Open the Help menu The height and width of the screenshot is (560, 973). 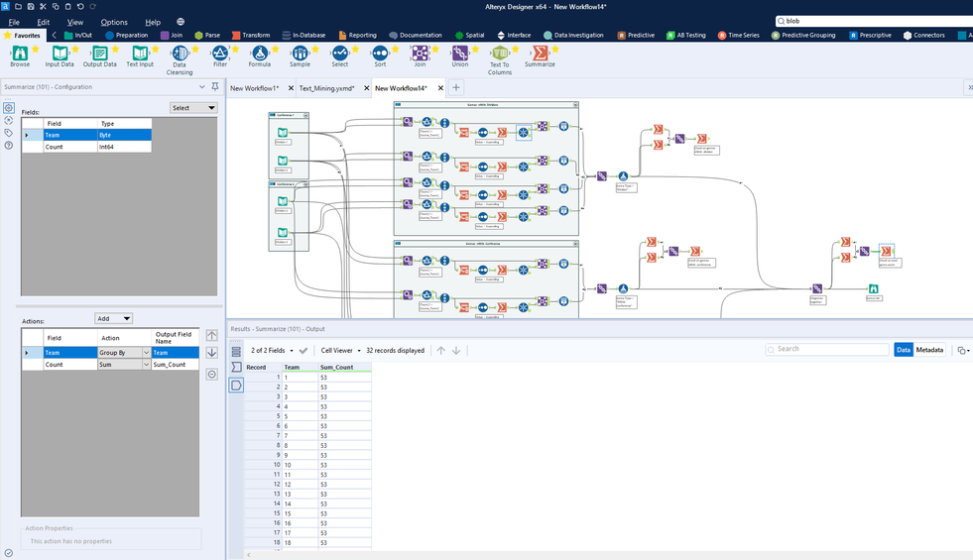[153, 22]
